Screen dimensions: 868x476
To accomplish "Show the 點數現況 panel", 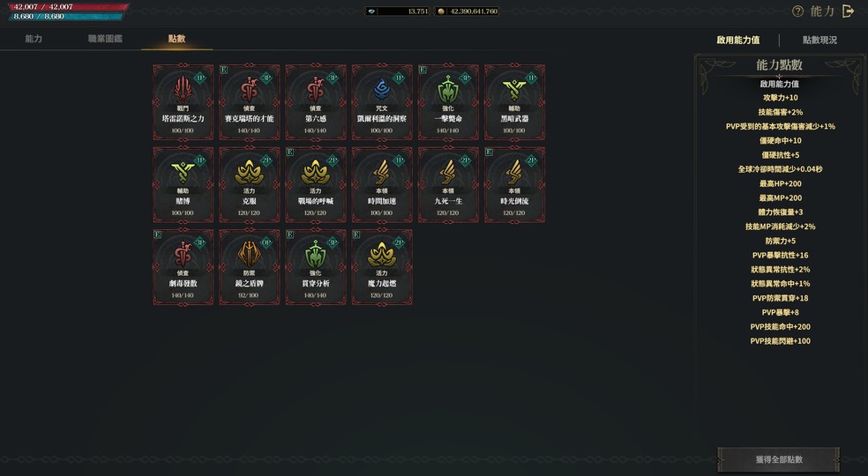I will click(x=819, y=40).
